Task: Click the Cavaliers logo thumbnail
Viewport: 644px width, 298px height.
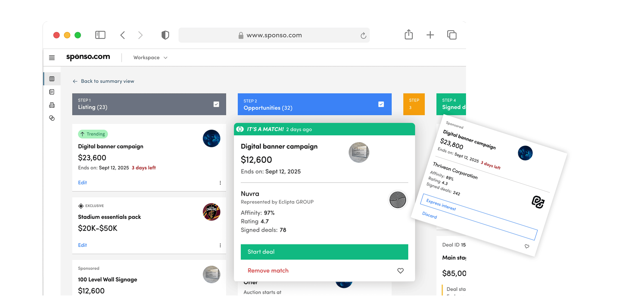Action: [x=211, y=212]
